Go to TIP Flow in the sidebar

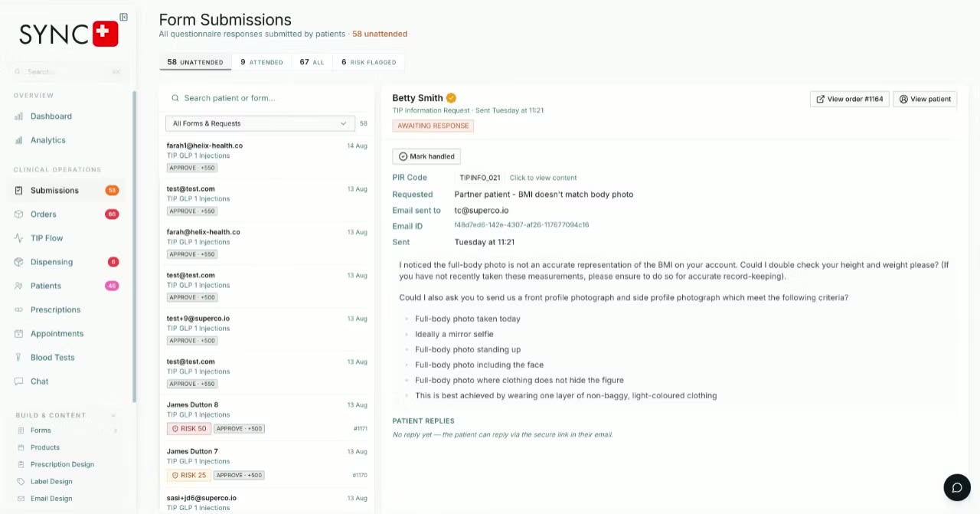coord(47,238)
